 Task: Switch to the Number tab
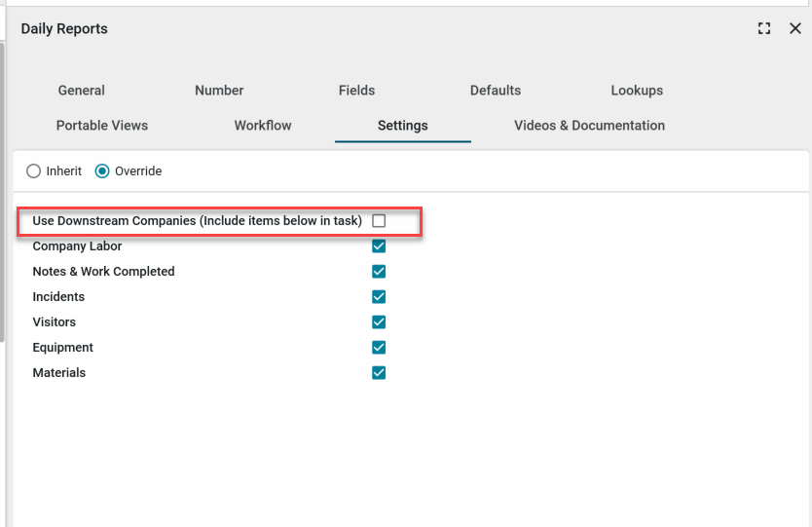(x=219, y=91)
